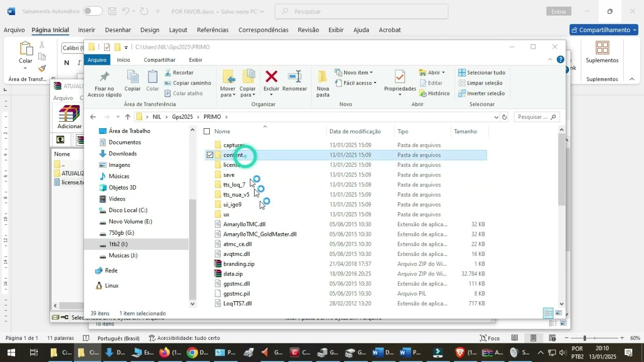
Task: Go up one folder level arrow
Action: pos(128,117)
